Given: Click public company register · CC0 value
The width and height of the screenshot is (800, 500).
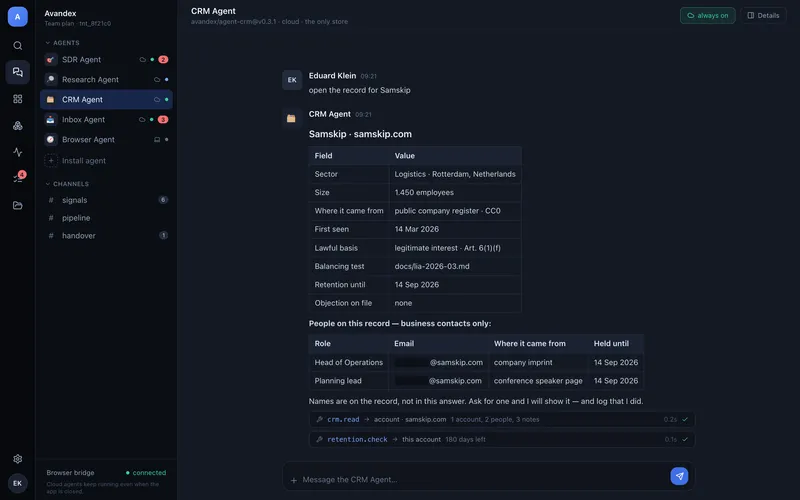Looking at the screenshot, I should coord(447,211).
